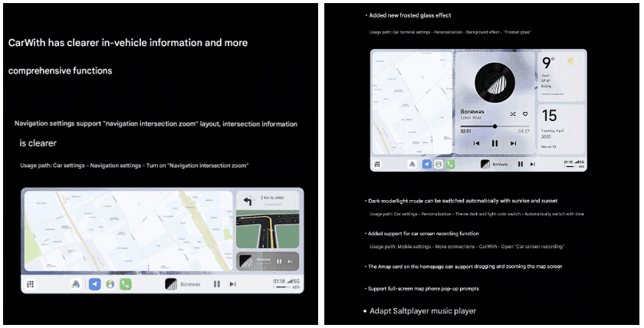This screenshot has height=328, width=644.
Task: Tap the map card in right car screen
Action: point(412,103)
